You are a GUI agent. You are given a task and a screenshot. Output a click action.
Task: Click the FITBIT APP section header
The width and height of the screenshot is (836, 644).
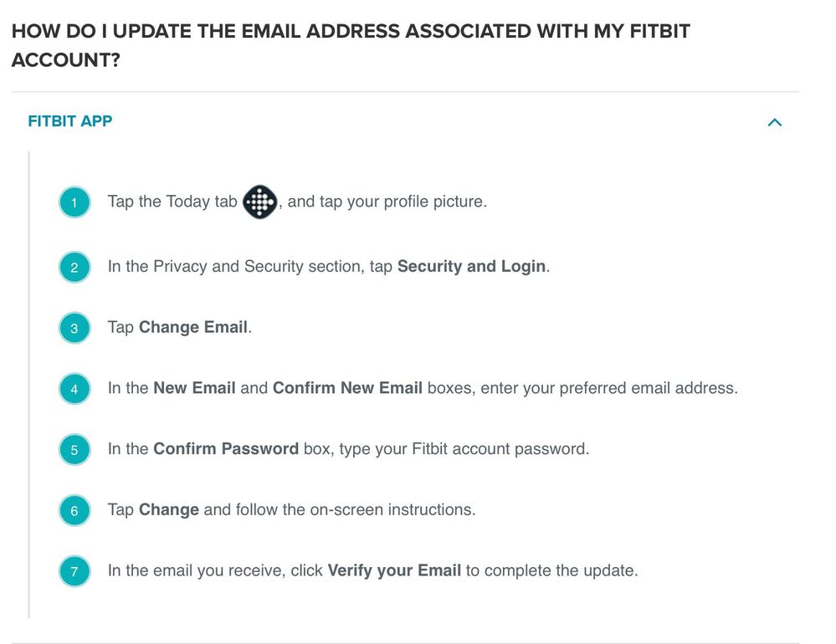click(70, 121)
